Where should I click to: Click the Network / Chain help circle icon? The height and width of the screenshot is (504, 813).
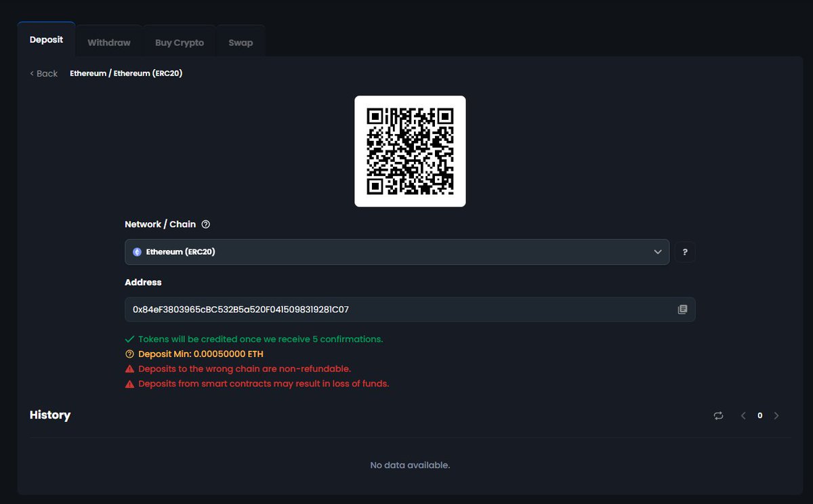[x=206, y=224]
